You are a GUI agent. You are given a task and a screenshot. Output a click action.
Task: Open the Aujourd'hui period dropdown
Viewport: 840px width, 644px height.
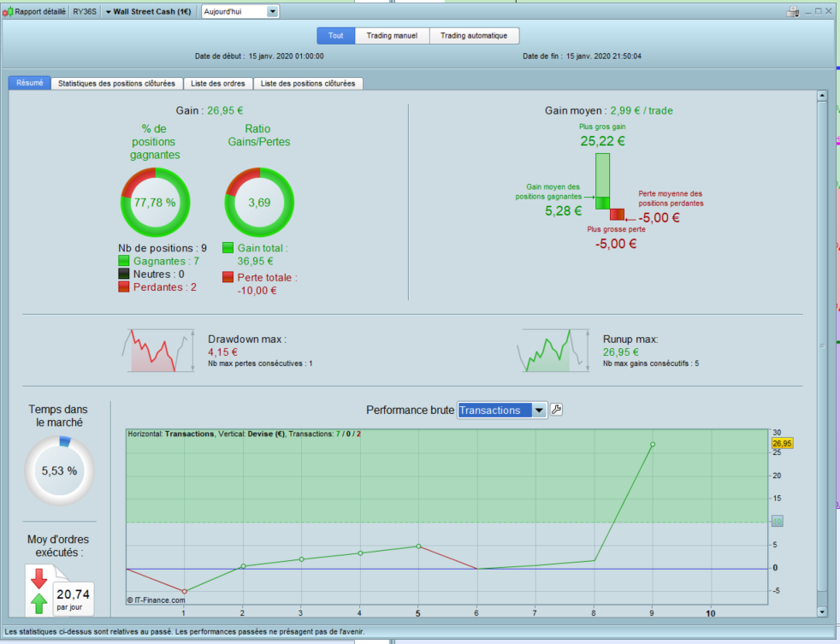coord(240,12)
